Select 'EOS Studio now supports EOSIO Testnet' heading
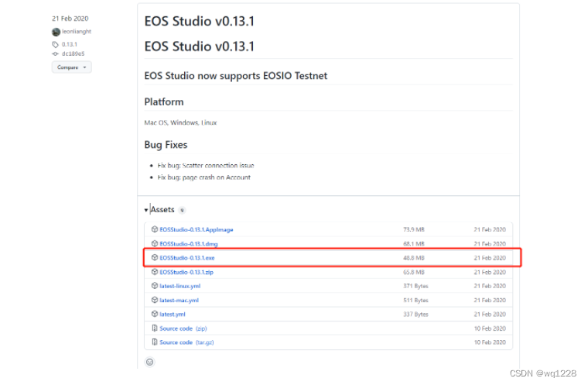 coord(235,76)
